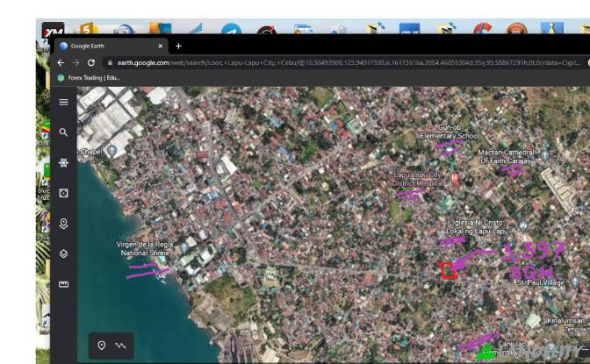Open Map Style layers icon
Screen dimensions: 590x364
point(63,253)
